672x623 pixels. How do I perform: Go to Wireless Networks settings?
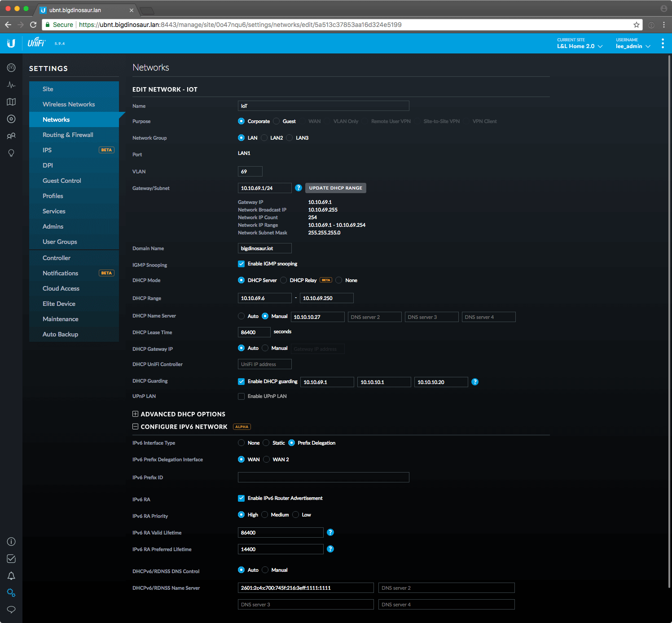tap(69, 104)
